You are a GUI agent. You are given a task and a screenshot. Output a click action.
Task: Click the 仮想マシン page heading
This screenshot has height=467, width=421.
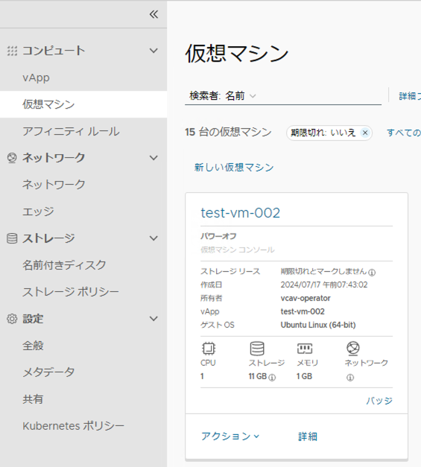point(237,53)
